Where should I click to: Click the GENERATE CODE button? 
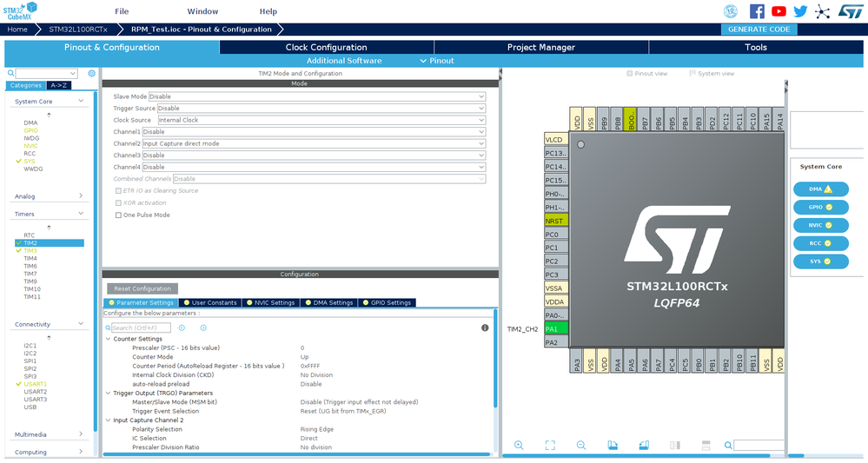click(x=759, y=30)
